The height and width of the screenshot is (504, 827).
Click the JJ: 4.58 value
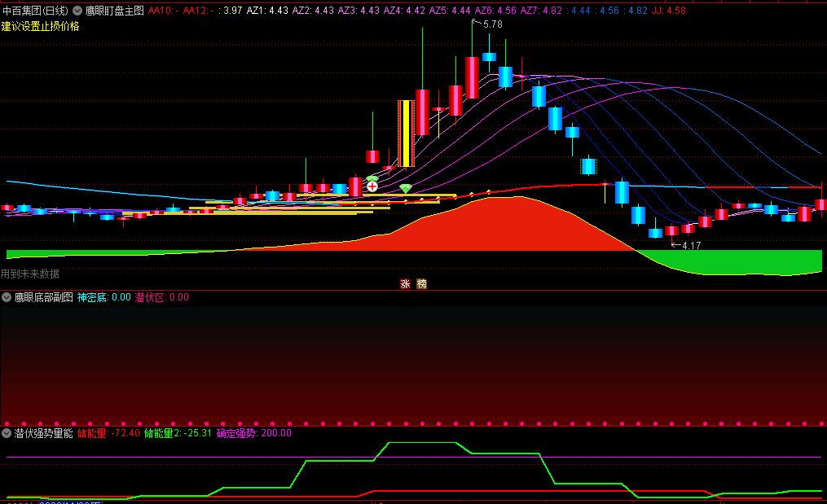[x=669, y=11]
